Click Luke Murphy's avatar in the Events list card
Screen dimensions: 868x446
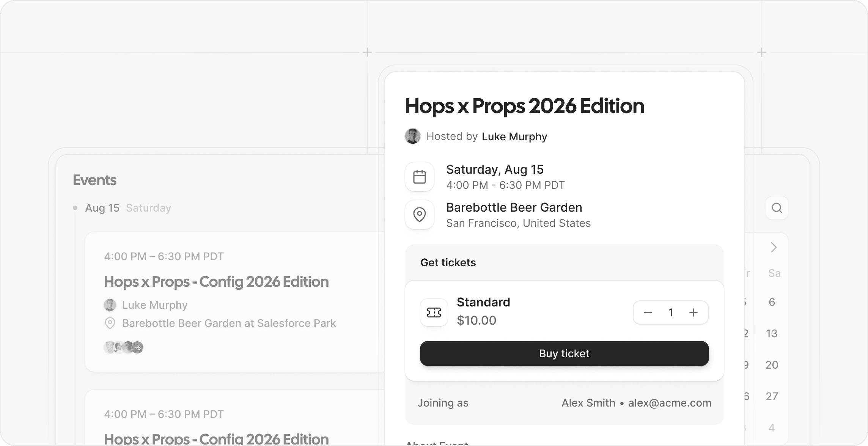110,305
